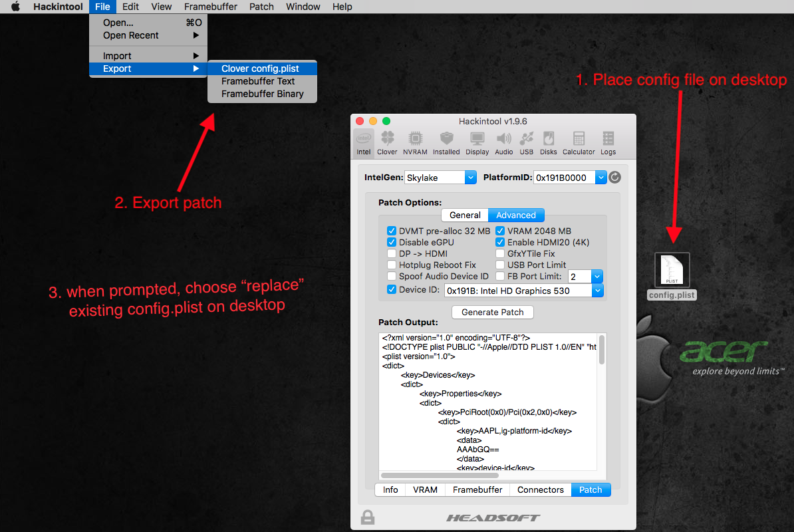
Task: Uncheck Disable eGPU option
Action: [392, 242]
